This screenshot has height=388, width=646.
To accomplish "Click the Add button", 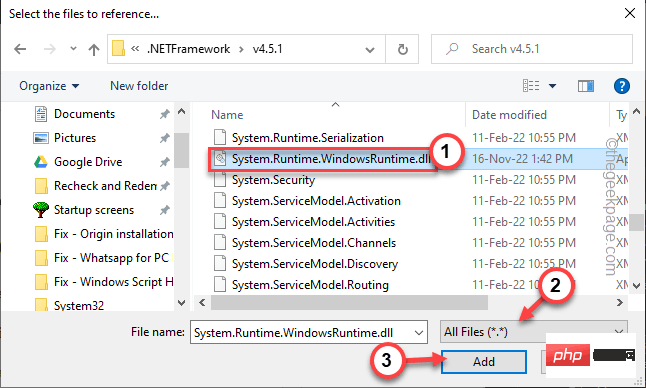I will coord(484,362).
